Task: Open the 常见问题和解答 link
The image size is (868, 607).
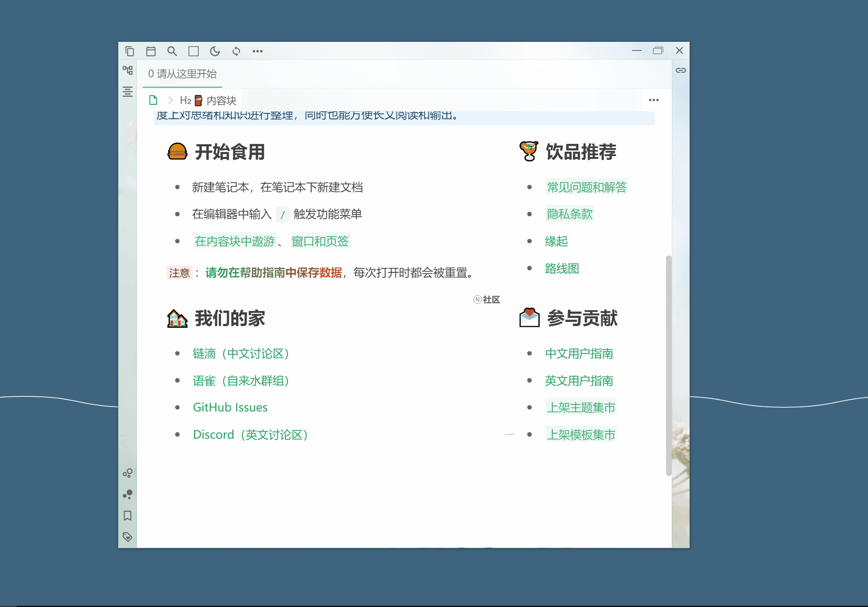Action: click(x=586, y=187)
